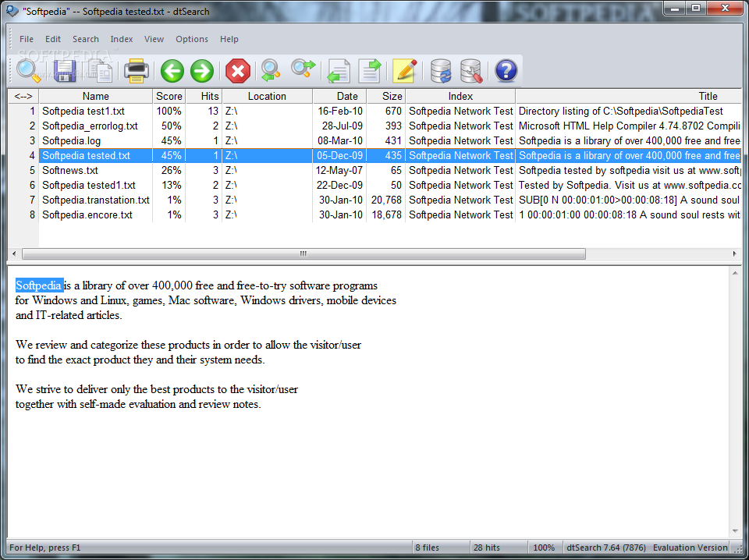Sort results by the Index column header

coord(460,96)
